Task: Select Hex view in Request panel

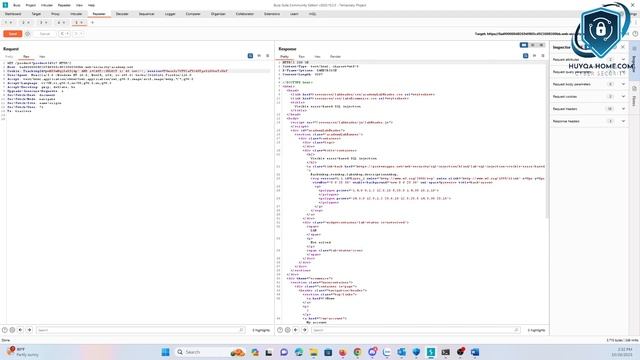Action: (x=42, y=56)
